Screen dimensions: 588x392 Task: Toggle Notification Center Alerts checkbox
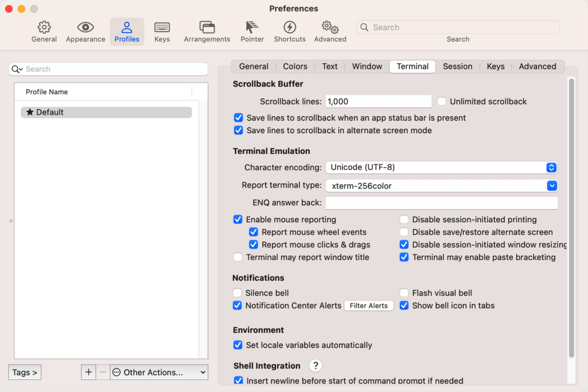tap(237, 305)
